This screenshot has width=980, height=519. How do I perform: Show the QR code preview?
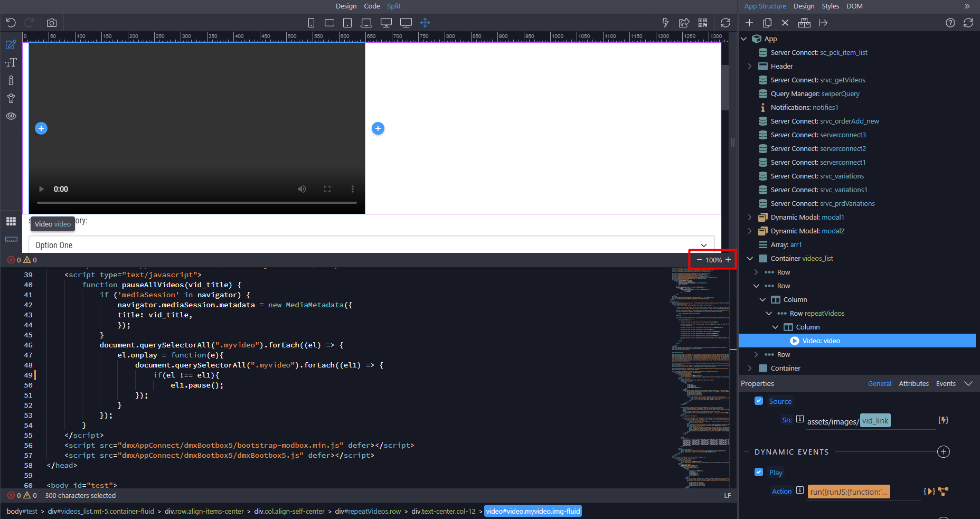click(703, 23)
